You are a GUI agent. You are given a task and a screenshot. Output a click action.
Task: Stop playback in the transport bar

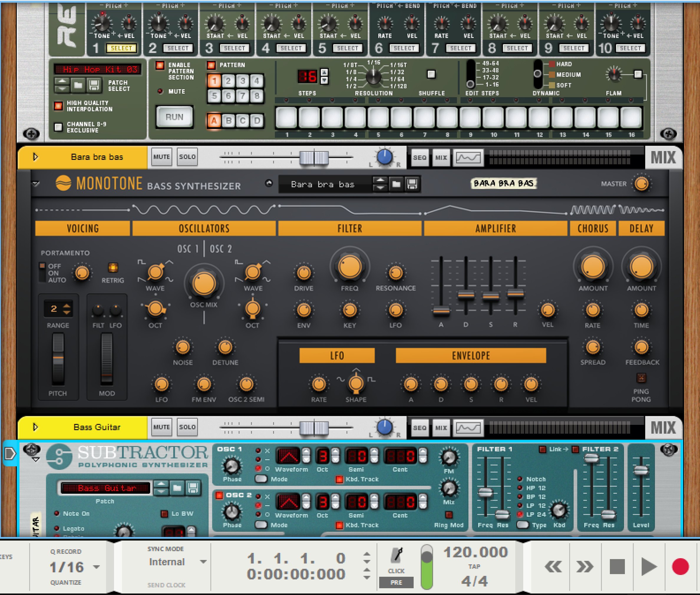(x=617, y=567)
